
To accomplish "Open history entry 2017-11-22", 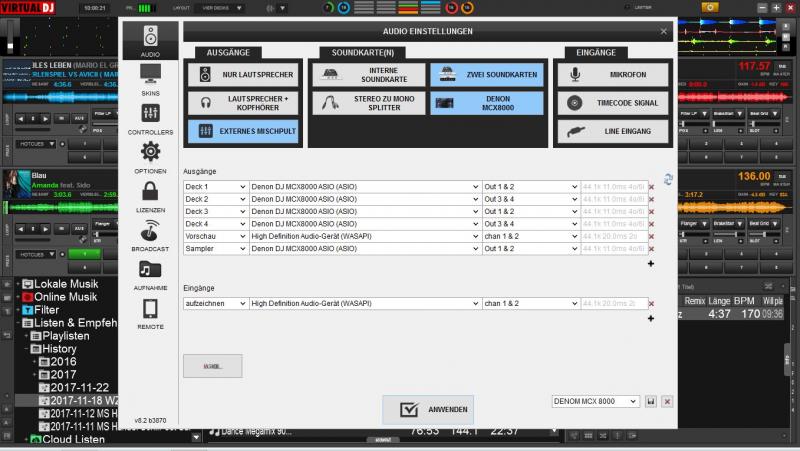I will [80, 388].
